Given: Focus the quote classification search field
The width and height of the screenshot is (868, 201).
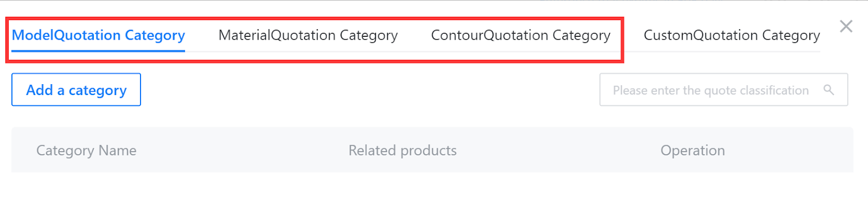Looking at the screenshot, I should (724, 90).
